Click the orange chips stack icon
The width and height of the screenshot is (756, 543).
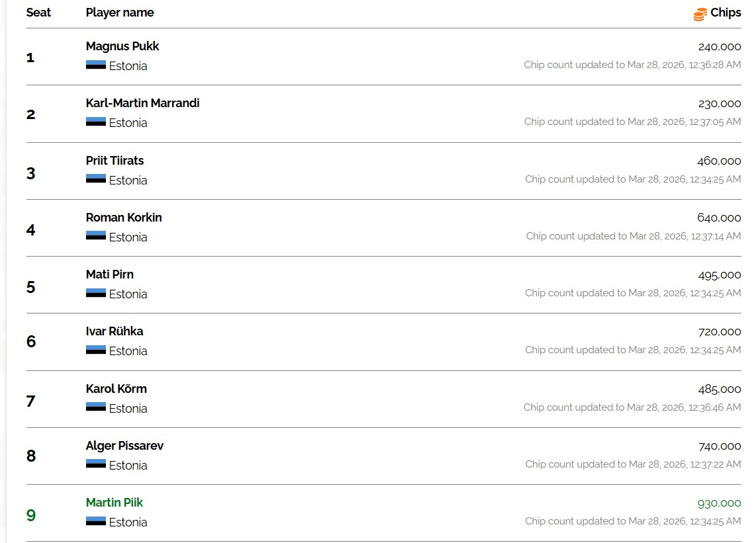pyautogui.click(x=700, y=14)
